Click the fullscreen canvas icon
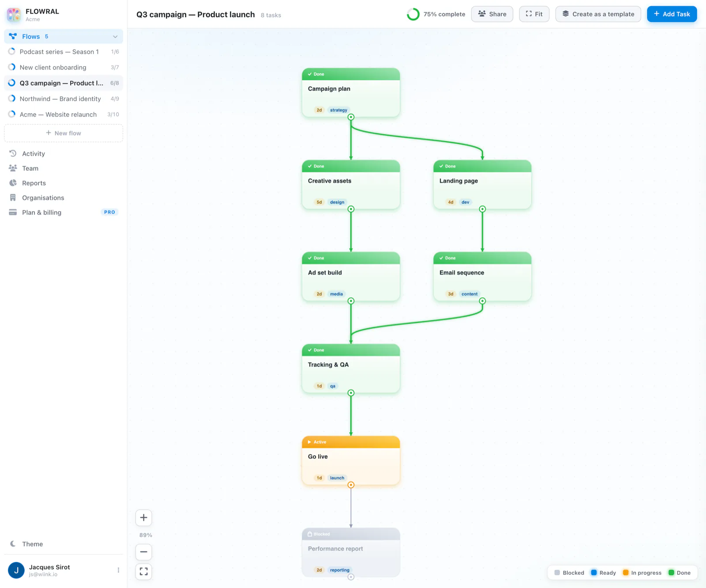The width and height of the screenshot is (706, 588). pos(144,572)
